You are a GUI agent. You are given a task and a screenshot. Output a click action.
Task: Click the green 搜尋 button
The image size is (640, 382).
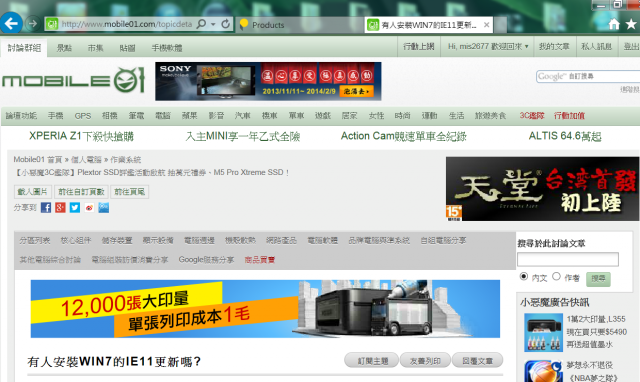click(x=598, y=279)
